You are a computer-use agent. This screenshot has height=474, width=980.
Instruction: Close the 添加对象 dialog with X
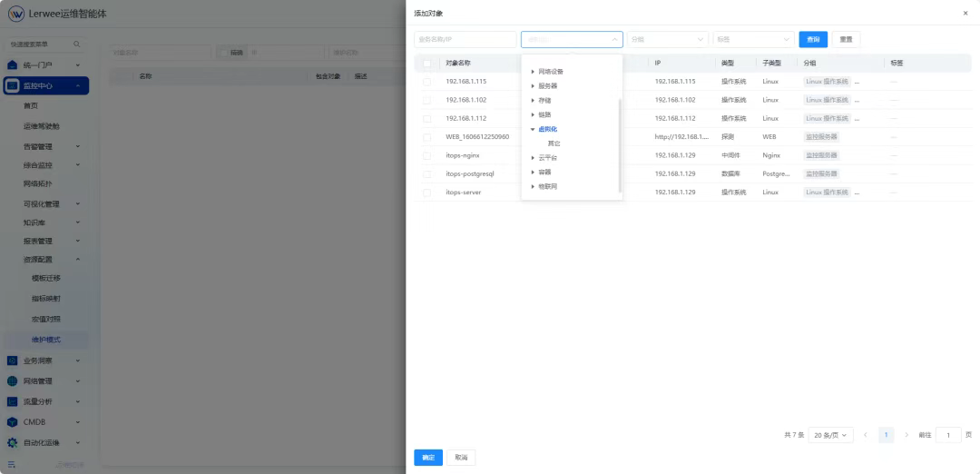click(965, 14)
